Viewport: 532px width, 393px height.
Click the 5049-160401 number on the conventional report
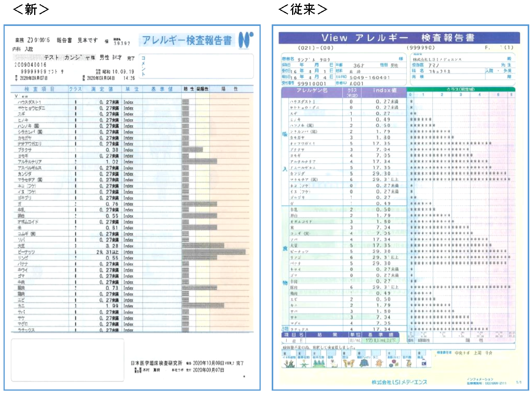coord(369,78)
